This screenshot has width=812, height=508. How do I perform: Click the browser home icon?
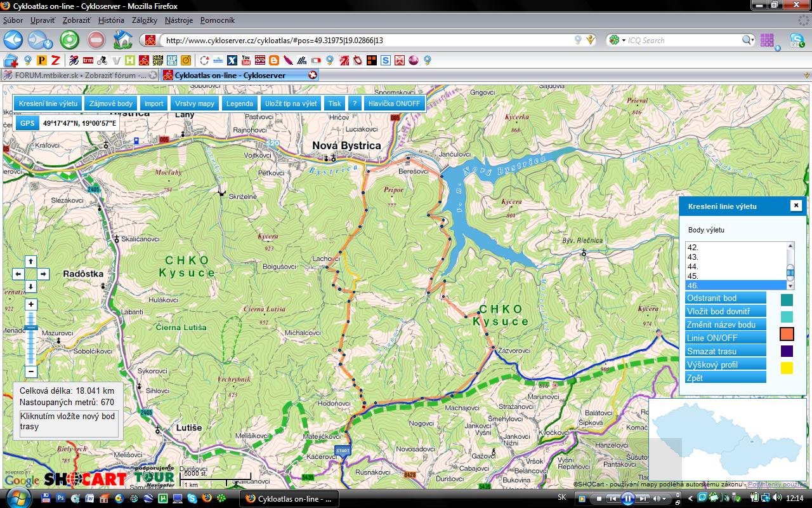tap(122, 40)
